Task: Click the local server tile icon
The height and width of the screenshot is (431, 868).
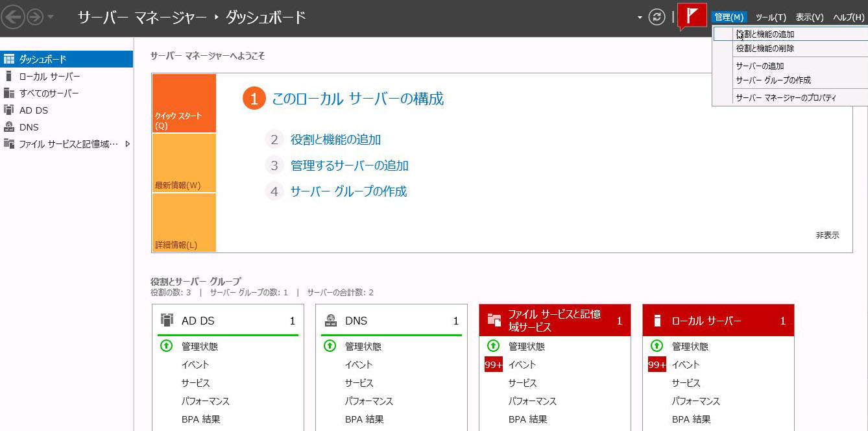Action: tap(657, 320)
